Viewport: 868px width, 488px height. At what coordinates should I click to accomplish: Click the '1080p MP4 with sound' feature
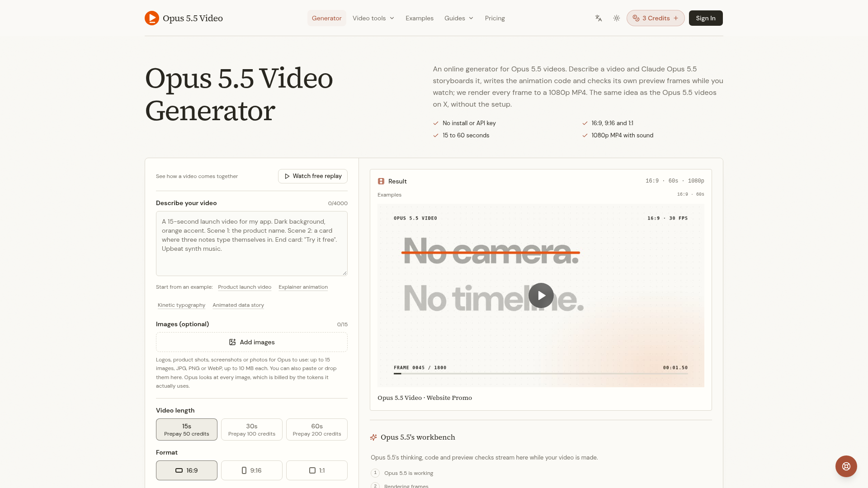pyautogui.click(x=623, y=136)
